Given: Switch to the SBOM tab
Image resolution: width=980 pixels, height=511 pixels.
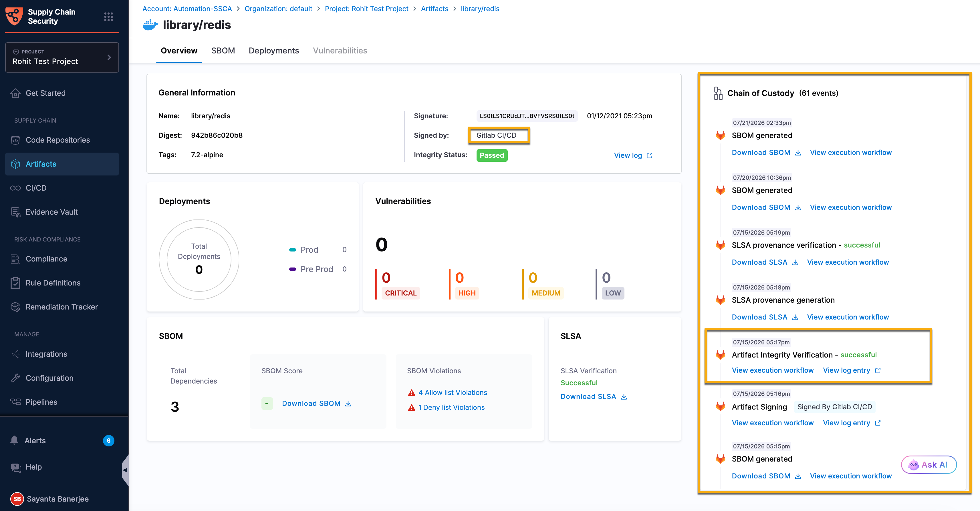Looking at the screenshot, I should [223, 51].
